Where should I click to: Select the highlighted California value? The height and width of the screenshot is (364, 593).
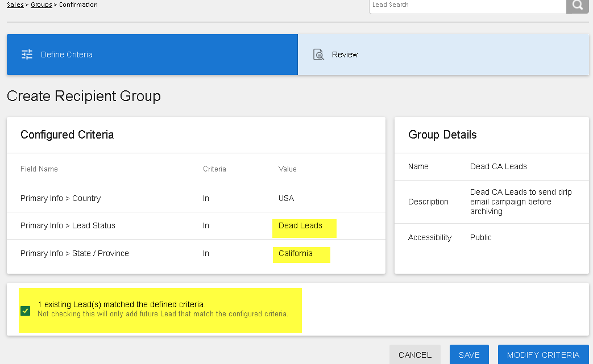point(295,253)
